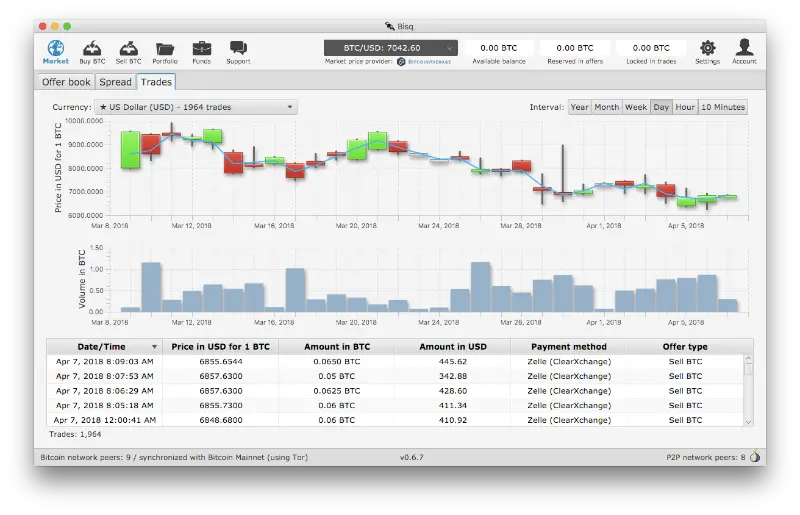Screen dimensions: 800x515
Task: Click the v0.6.7 version label
Action: pos(411,457)
